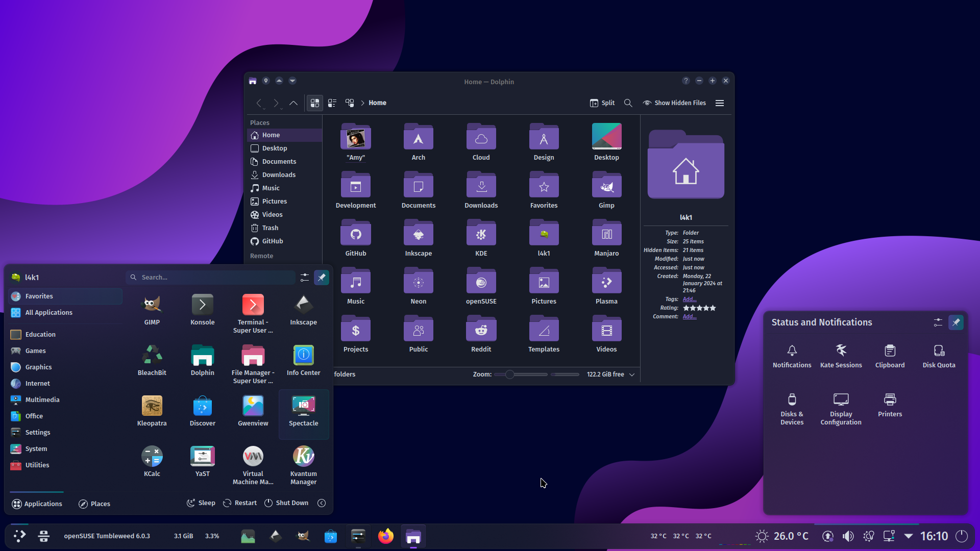Launch GIMP from the Favorites grid

pyautogui.click(x=152, y=310)
